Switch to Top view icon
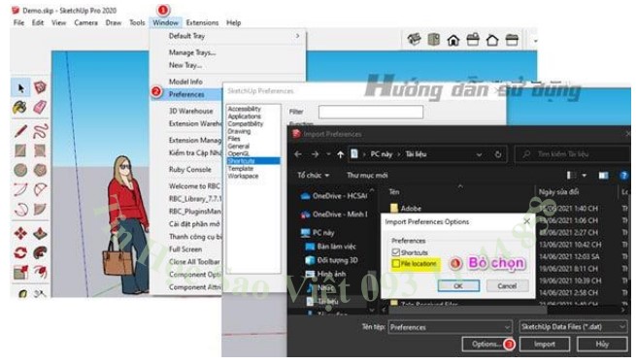 434,40
